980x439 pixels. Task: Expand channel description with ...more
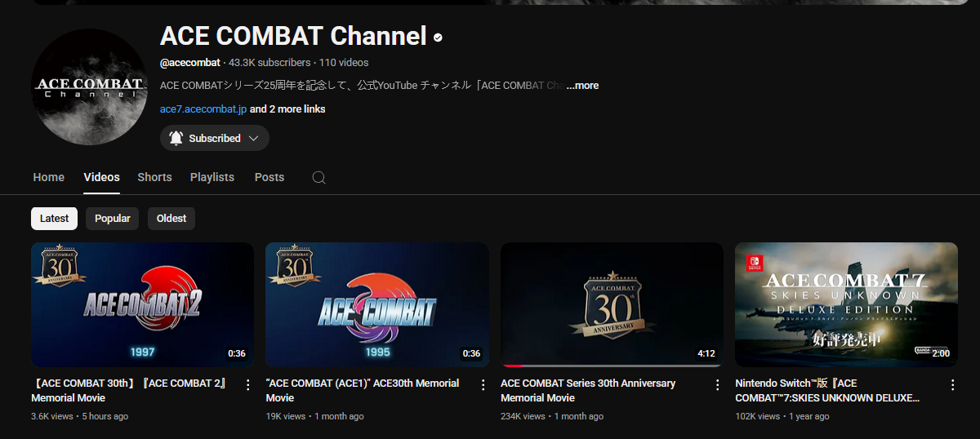pos(582,86)
